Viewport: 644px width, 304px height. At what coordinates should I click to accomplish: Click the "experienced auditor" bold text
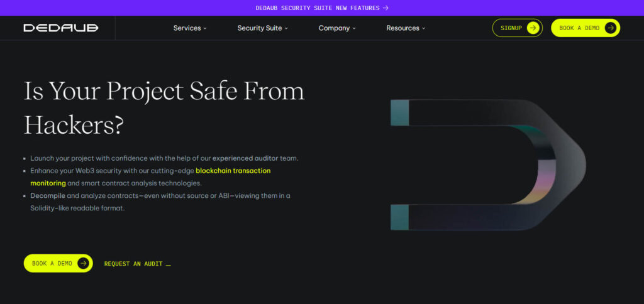point(245,158)
